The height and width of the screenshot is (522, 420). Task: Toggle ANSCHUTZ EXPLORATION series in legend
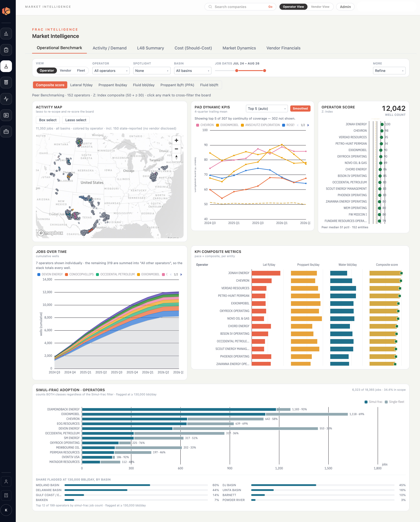[x=260, y=125]
